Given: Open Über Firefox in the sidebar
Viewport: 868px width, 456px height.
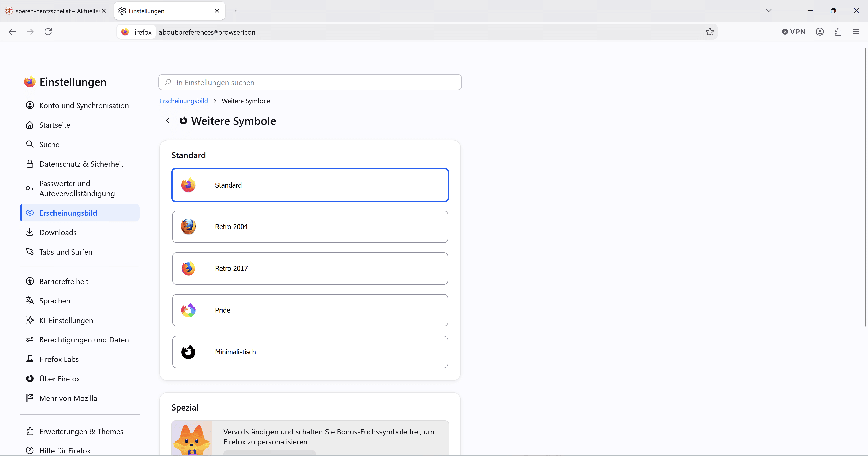Looking at the screenshot, I should pos(80,379).
